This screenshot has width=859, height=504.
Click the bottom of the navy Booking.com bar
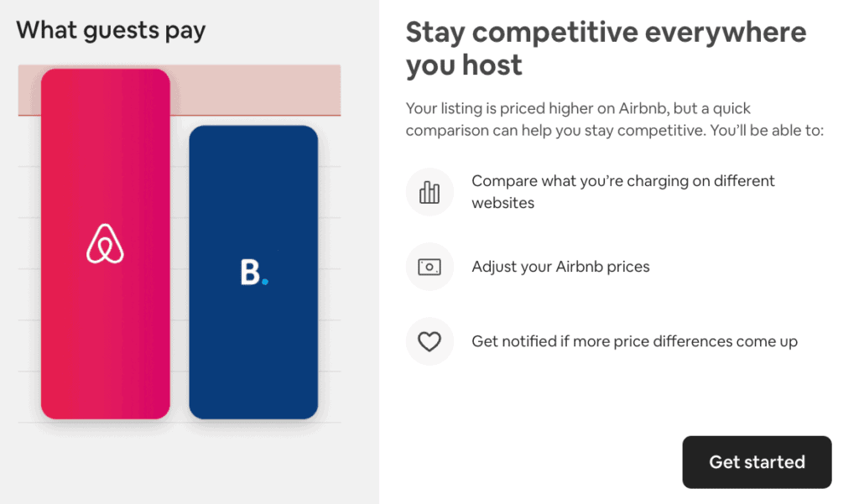tap(253, 409)
